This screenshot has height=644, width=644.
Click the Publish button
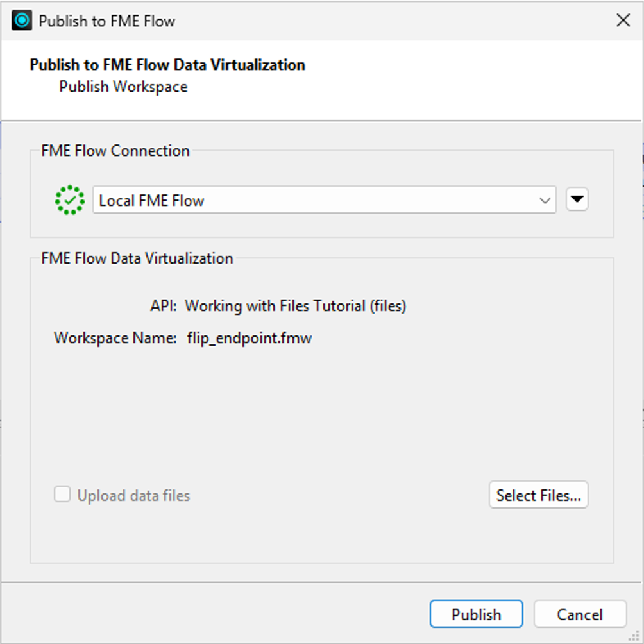tap(477, 614)
